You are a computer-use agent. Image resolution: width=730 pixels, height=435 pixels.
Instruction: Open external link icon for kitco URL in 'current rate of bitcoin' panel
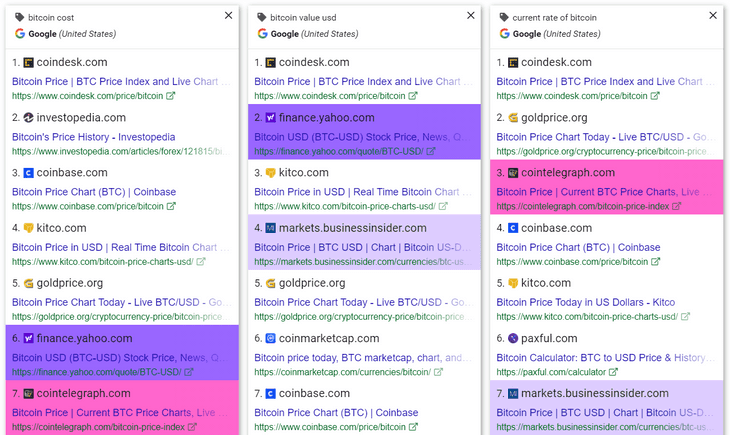(685, 316)
